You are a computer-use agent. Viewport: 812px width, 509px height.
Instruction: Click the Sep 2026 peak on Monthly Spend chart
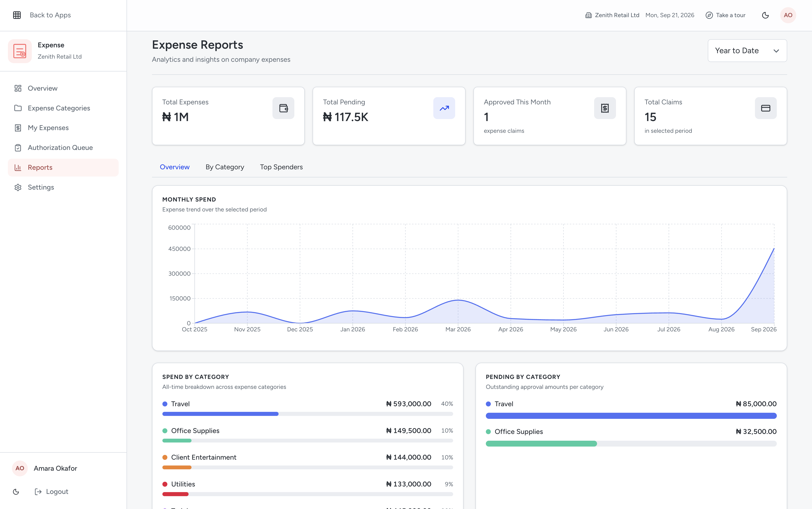[x=774, y=249]
